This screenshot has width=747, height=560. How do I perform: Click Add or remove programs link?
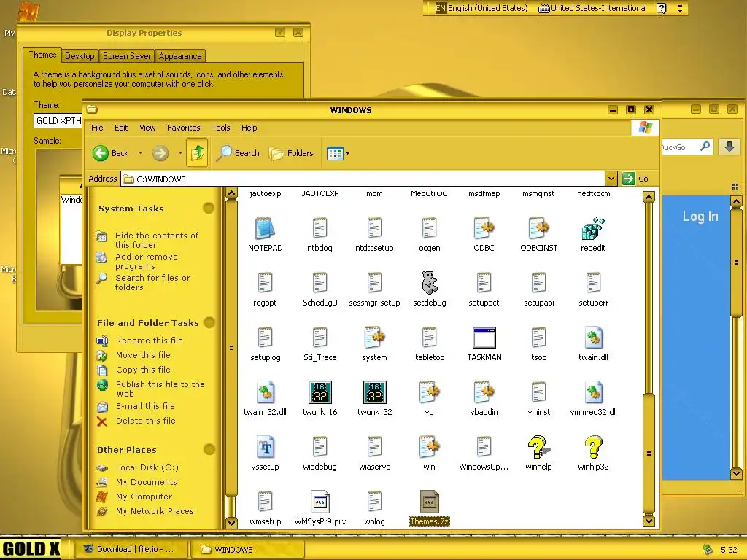pyautogui.click(x=146, y=262)
